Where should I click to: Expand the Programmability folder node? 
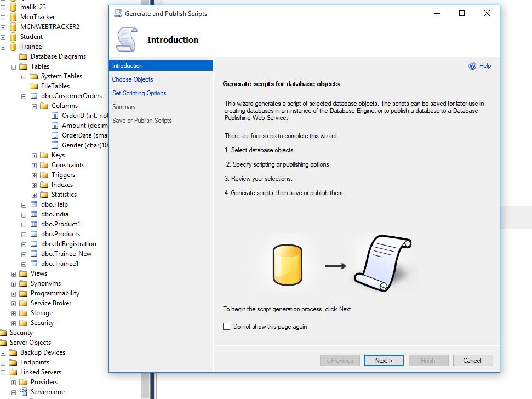(x=13, y=294)
